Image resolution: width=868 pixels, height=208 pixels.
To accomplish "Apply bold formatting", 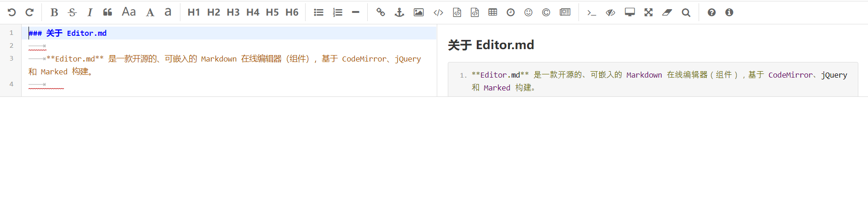I will pos(54,12).
